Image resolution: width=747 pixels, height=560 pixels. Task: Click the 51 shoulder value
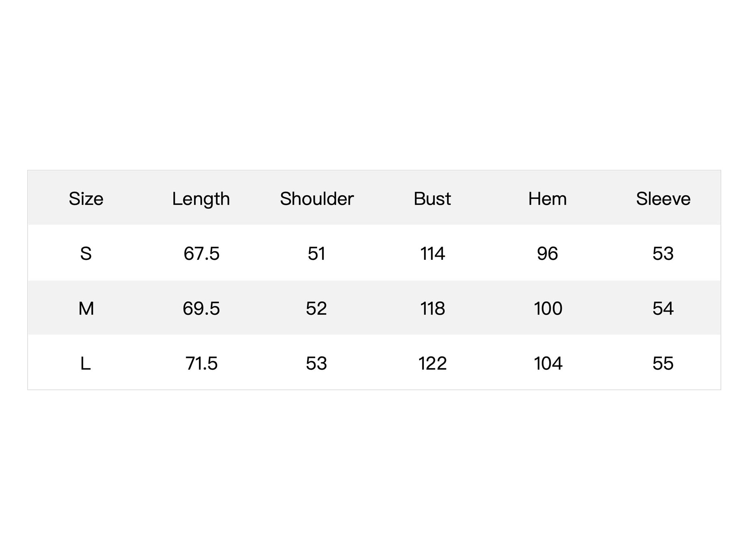click(317, 254)
